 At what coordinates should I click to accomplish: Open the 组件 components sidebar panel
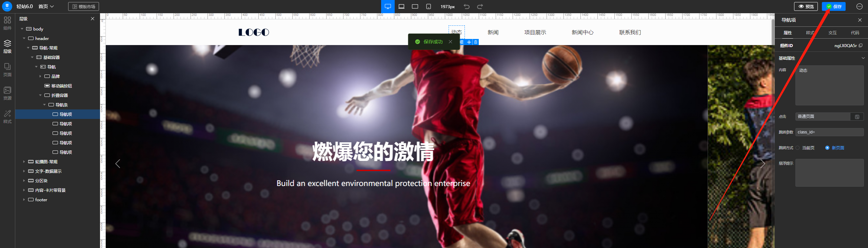pyautogui.click(x=7, y=23)
